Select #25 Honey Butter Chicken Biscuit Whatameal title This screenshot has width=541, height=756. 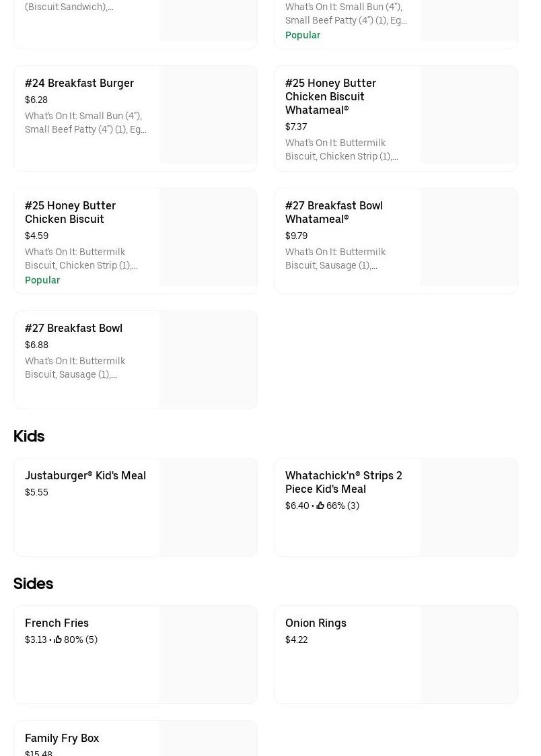point(330,96)
